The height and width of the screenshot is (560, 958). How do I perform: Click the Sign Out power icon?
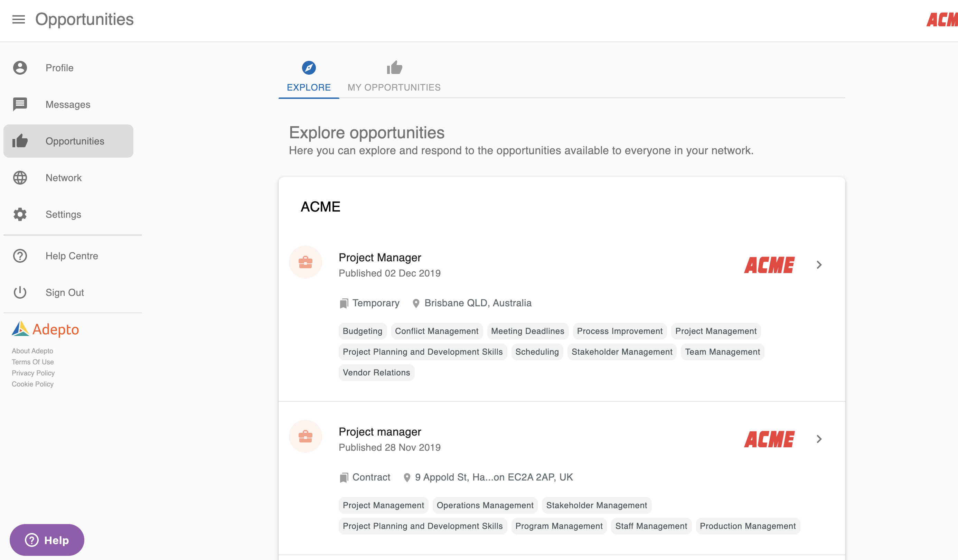20,292
